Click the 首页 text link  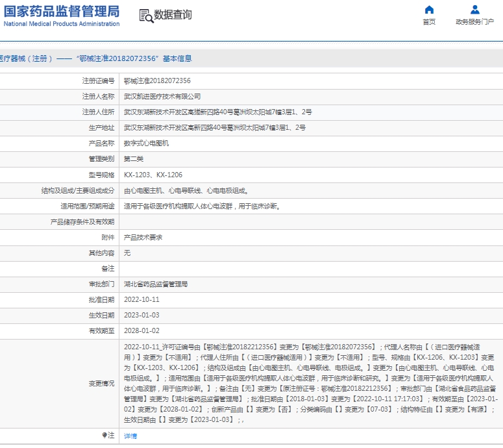(429, 22)
